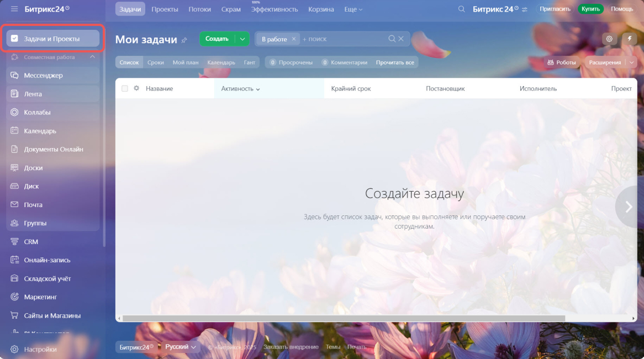Viewport: 644px width, 359px height.
Task: Open Документы Онлайн sidebar icon
Action: [x=14, y=149]
